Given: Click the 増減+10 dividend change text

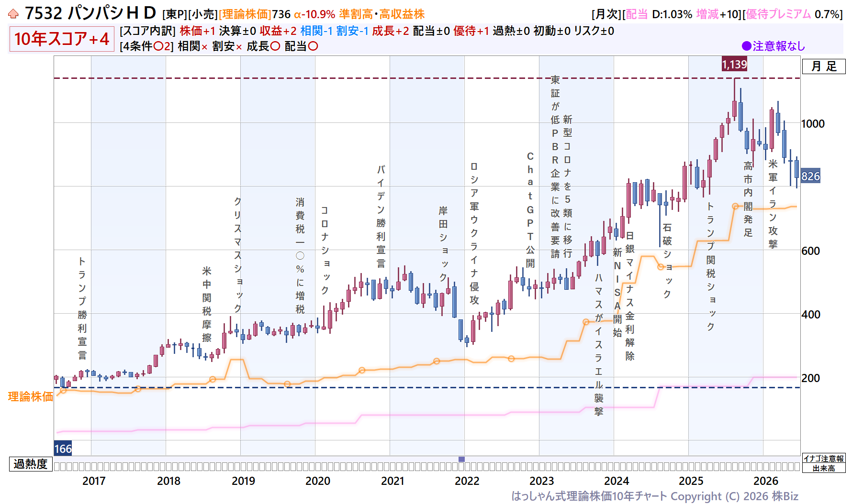Looking at the screenshot, I should tap(718, 14).
